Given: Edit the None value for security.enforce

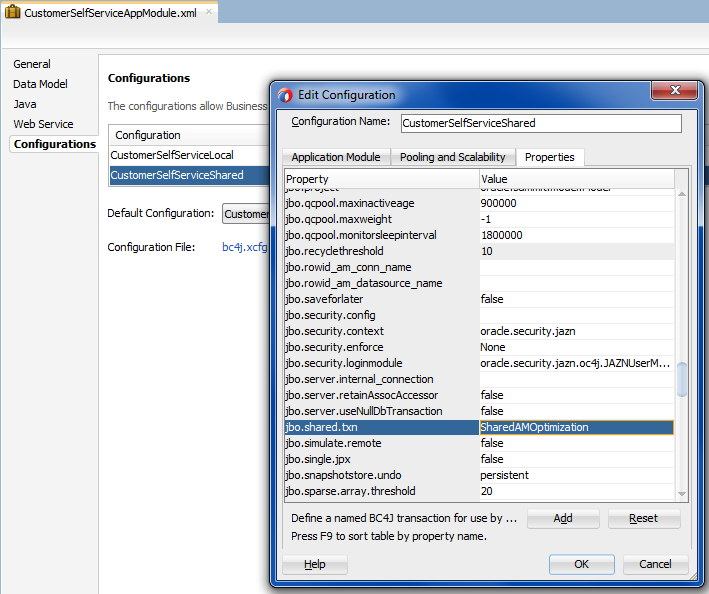Looking at the screenshot, I should pos(577,347).
